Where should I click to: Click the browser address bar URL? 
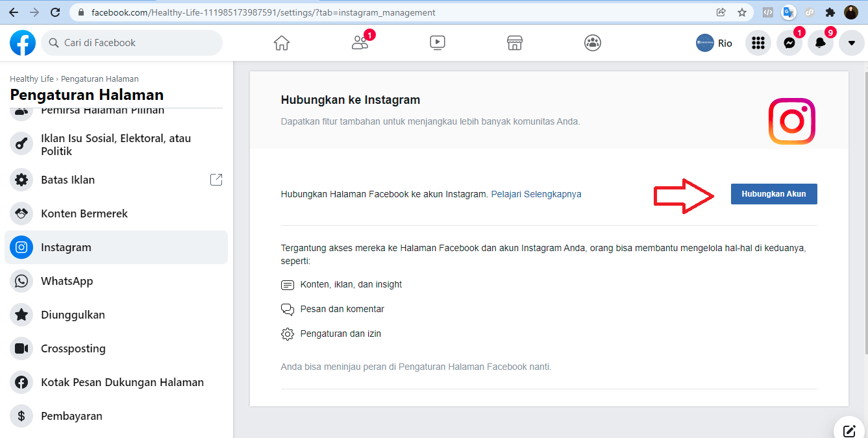click(x=264, y=12)
